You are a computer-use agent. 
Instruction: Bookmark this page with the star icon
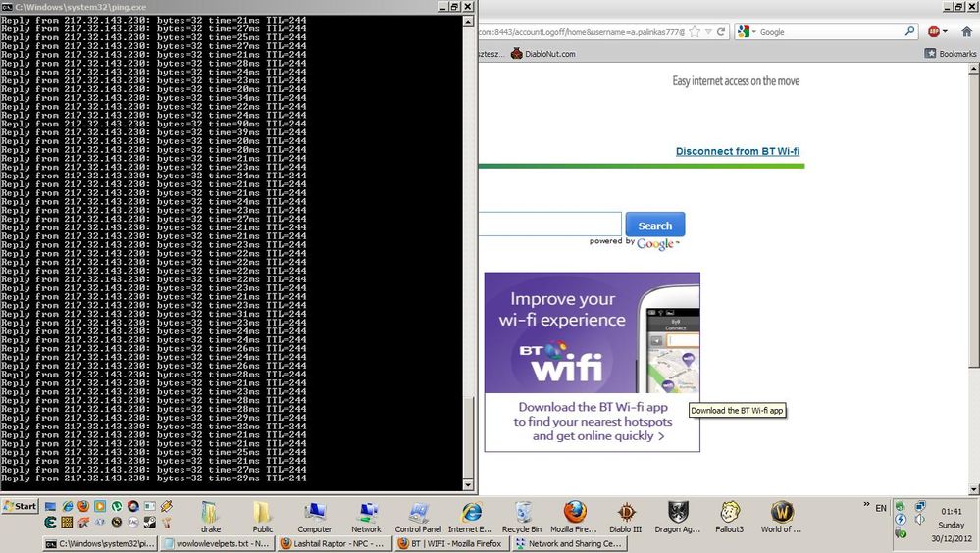(695, 32)
